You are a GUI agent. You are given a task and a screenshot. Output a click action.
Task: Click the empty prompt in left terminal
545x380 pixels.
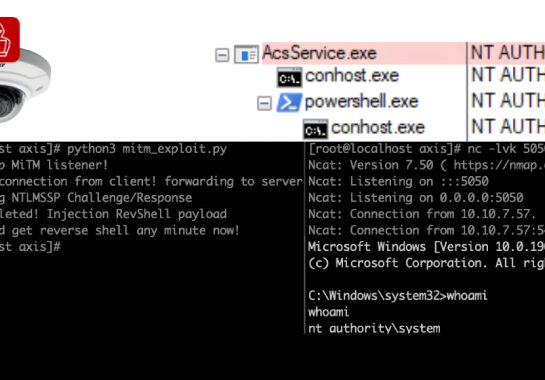tap(31, 246)
